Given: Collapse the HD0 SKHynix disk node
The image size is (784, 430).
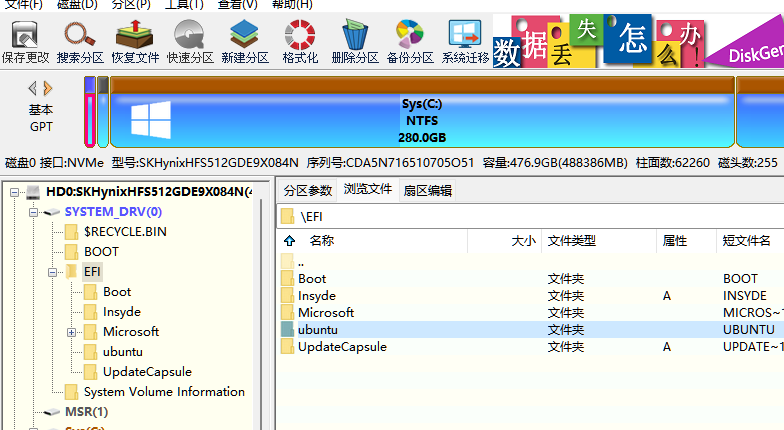Looking at the screenshot, I should [14, 192].
